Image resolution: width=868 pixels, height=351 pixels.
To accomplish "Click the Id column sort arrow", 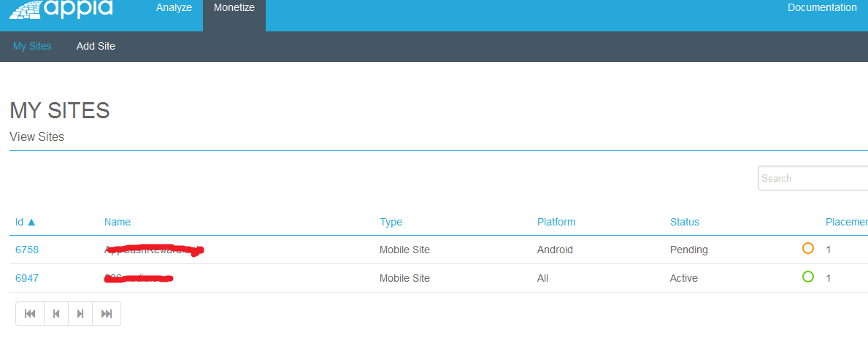I will point(31,222).
